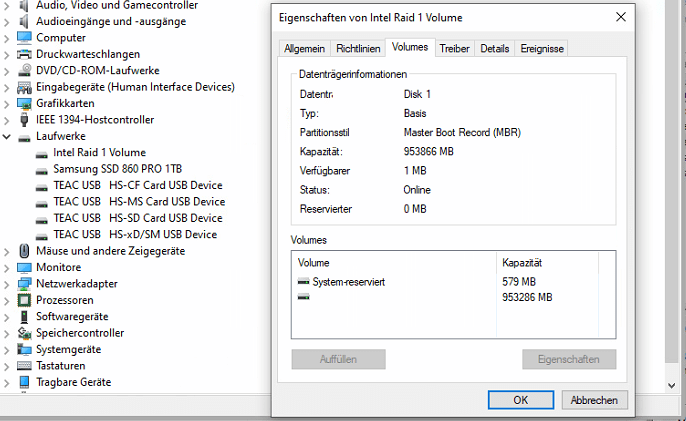The width and height of the screenshot is (686, 421).
Task: Close the Eigenschaften von Intel Raid dialog
Action: pos(621,17)
